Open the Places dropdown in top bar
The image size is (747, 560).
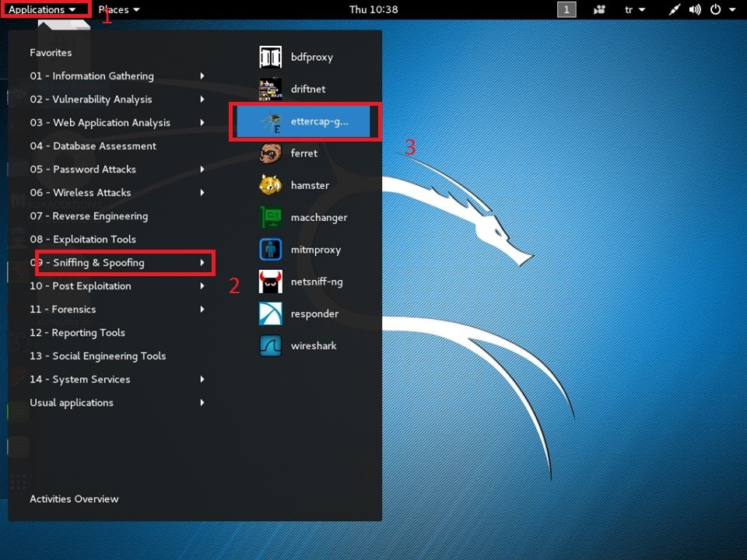(118, 9)
